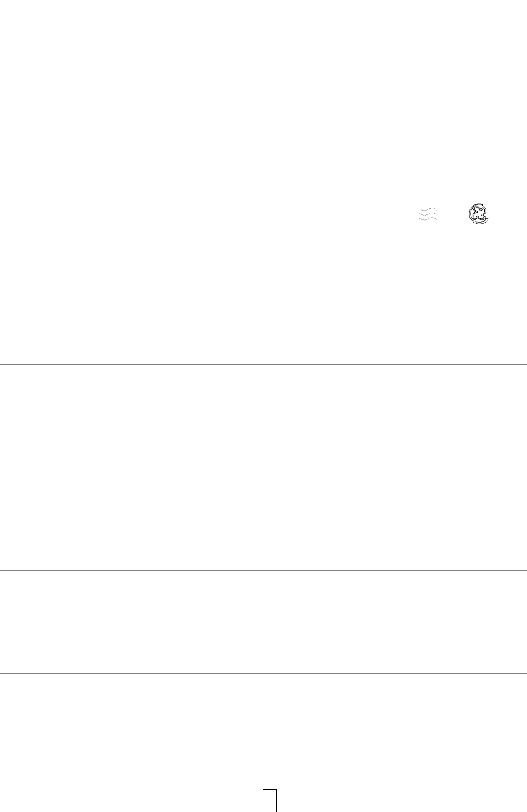Select the blank section containing the two icons
This screenshot has height=812, width=527.
263,203
